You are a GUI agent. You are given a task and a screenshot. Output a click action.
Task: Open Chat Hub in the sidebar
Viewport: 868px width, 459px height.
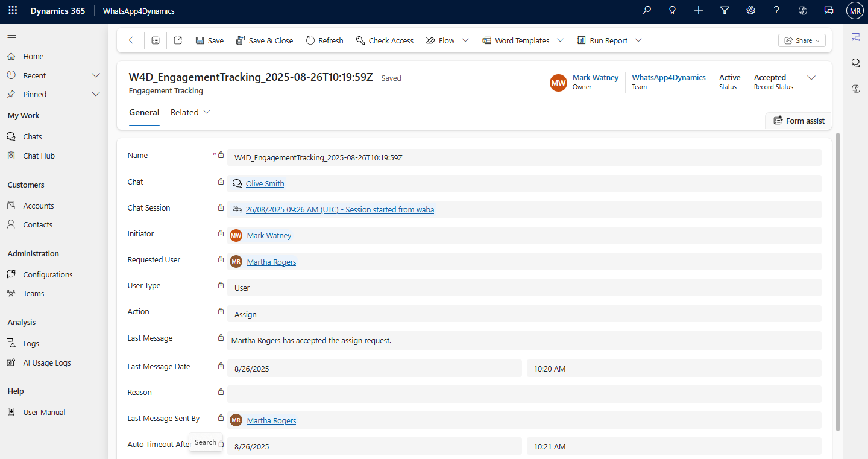[x=39, y=156]
